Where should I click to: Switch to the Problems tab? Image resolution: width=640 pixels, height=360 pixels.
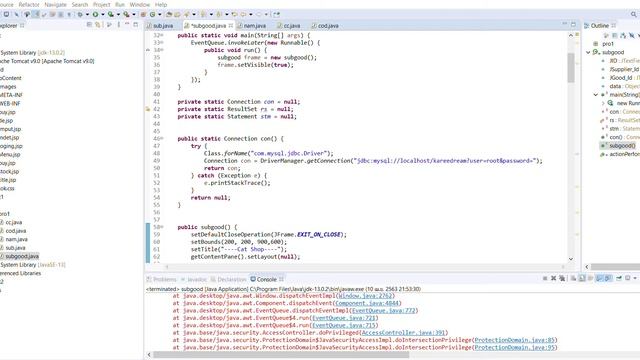(x=162, y=279)
